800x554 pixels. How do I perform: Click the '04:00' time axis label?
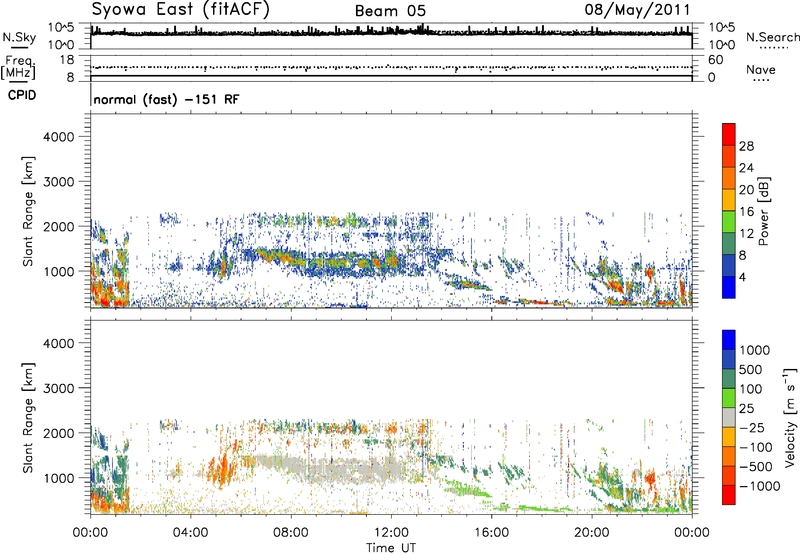pos(190,533)
